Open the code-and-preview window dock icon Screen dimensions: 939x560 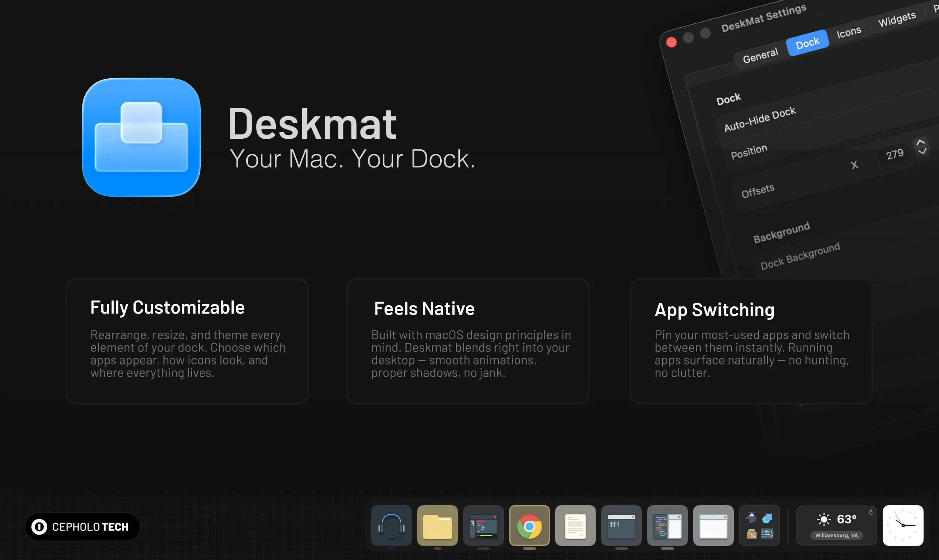point(667,525)
